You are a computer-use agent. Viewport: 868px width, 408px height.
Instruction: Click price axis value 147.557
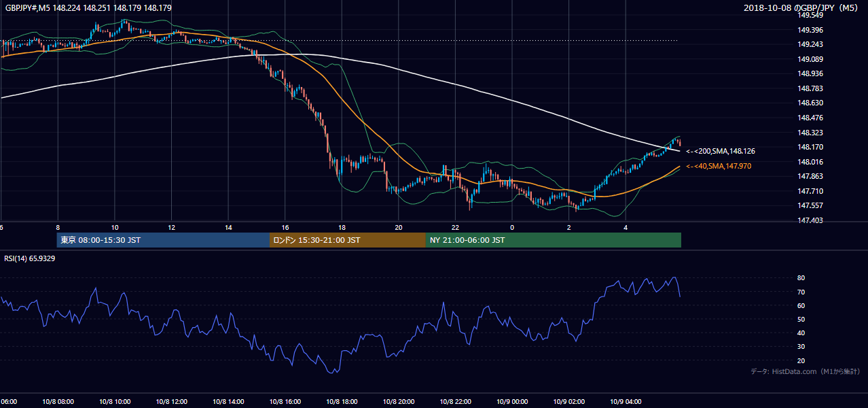[x=810, y=205]
